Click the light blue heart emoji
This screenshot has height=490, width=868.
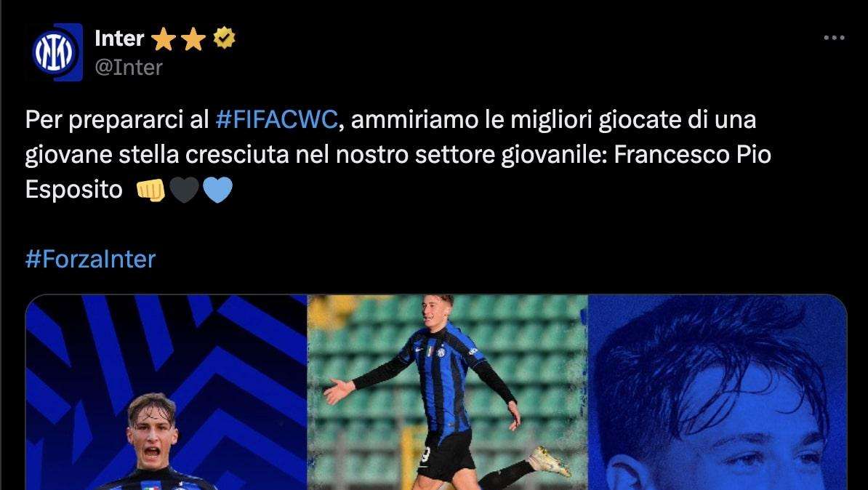coord(217,190)
